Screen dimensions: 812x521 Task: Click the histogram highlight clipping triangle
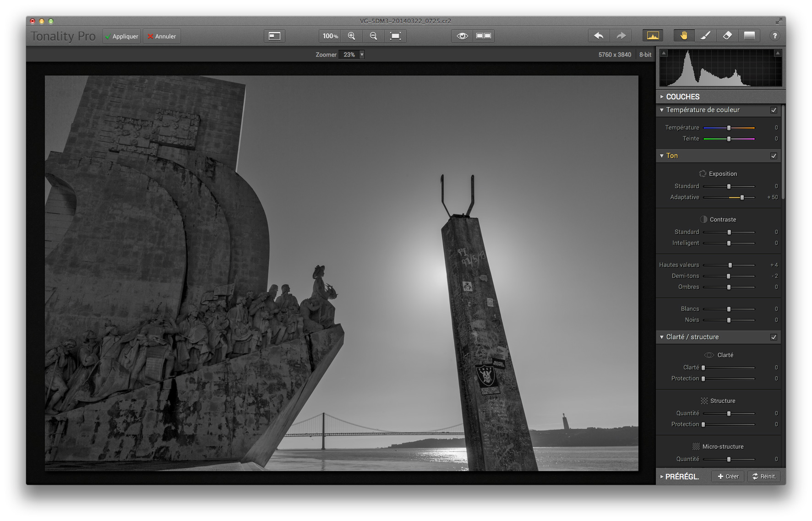pyautogui.click(x=778, y=54)
